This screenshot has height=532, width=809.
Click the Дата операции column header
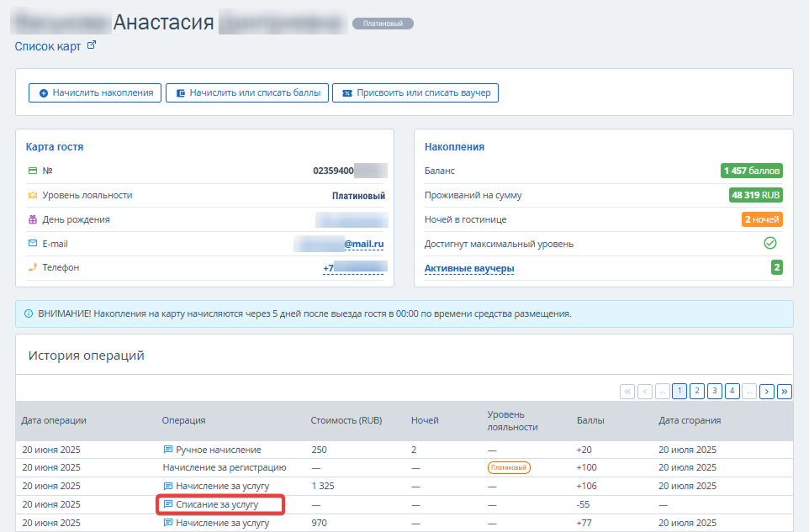(x=54, y=421)
